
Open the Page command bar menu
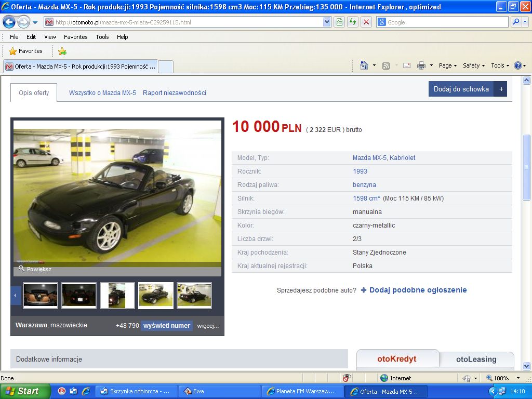pyautogui.click(x=447, y=65)
